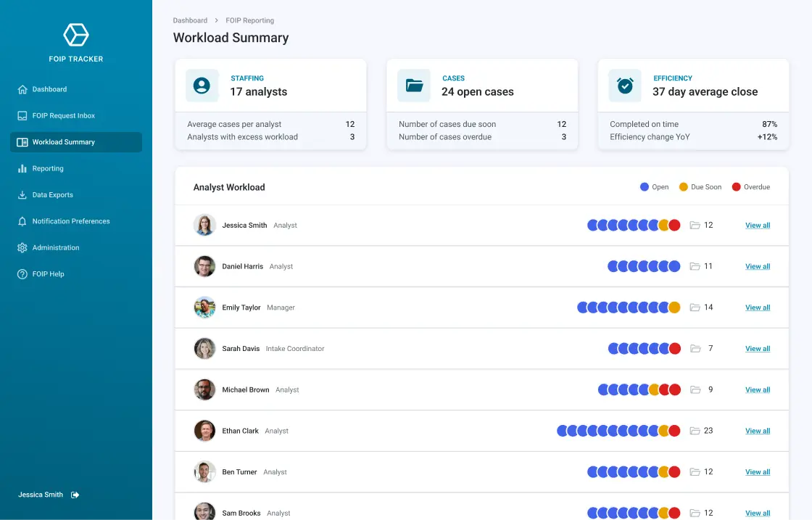Select Workload Summary in the navigation

pyautogui.click(x=64, y=142)
